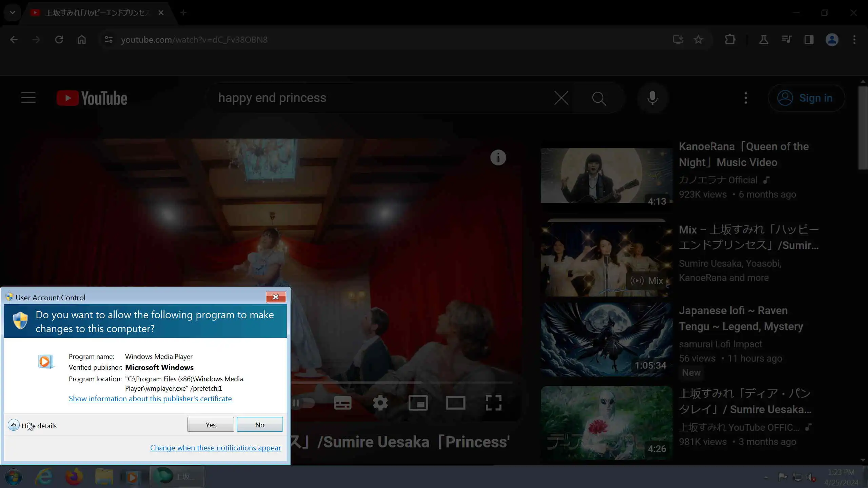Open YouTube hamburger guide menu

(x=28, y=98)
